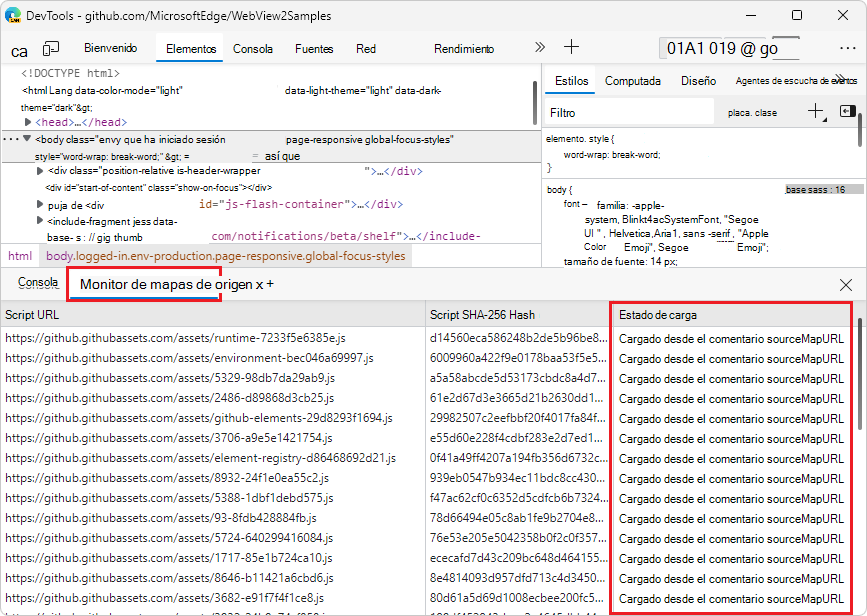The image size is (867, 616).
Task: Click the Filtro styles input field
Action: point(630,112)
